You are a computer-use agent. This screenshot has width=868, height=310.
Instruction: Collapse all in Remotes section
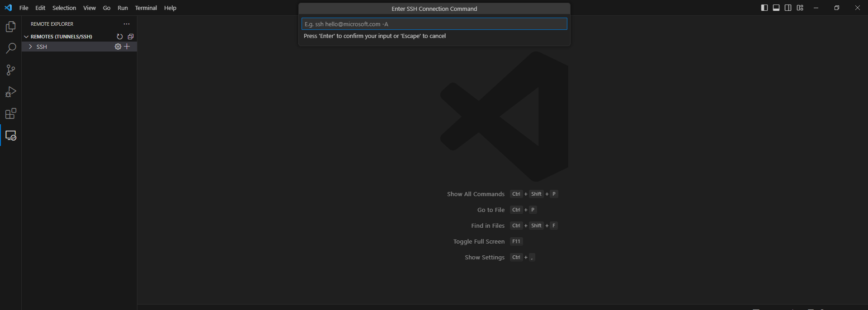coord(131,37)
